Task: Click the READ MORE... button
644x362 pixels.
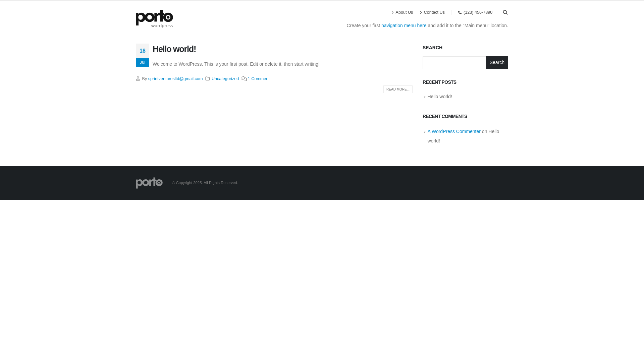Action: pyautogui.click(x=398, y=89)
